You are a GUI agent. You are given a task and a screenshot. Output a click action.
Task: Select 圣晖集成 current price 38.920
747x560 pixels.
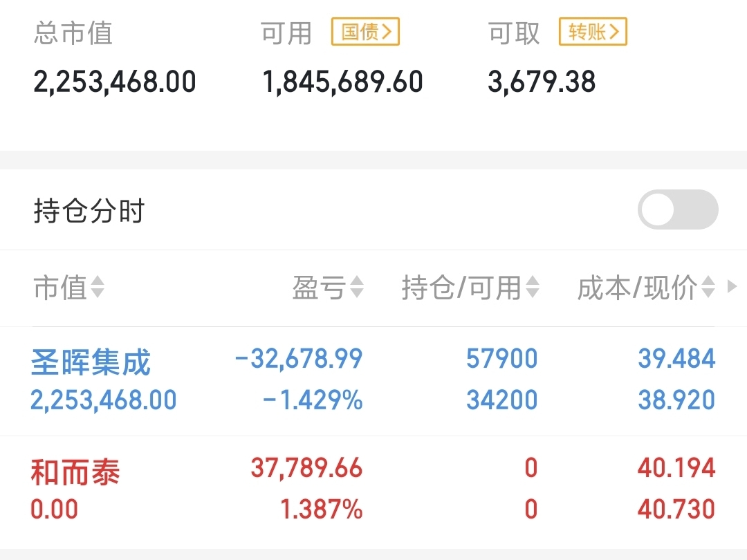point(676,400)
